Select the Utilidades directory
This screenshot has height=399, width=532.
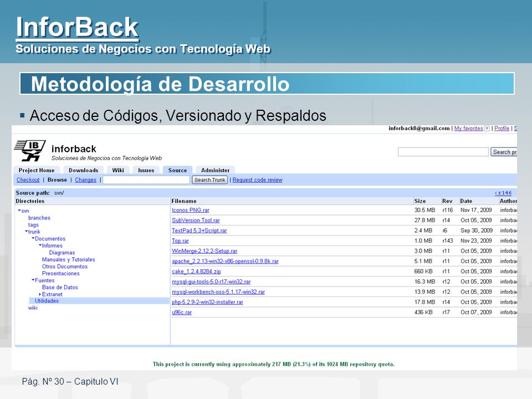47,301
